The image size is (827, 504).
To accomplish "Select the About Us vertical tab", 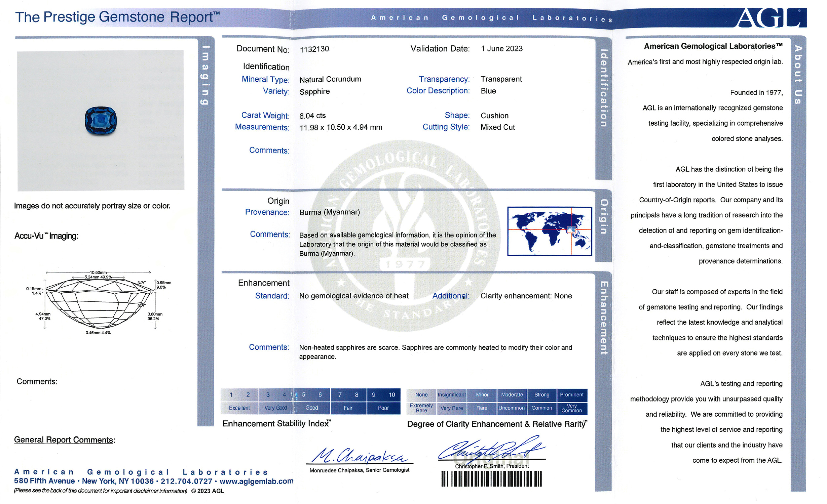I will (x=798, y=75).
